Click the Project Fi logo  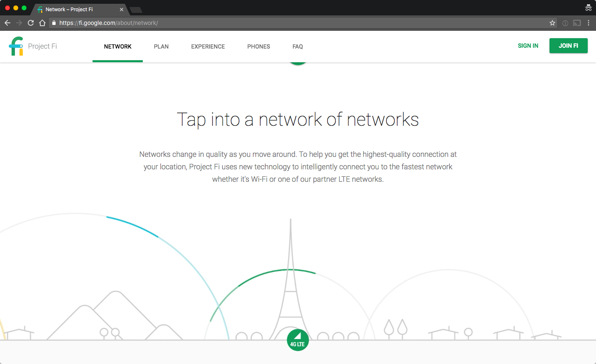[16, 46]
